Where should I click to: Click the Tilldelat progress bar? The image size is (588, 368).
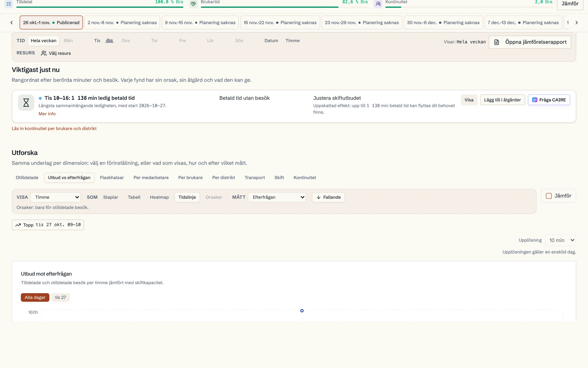(x=100, y=7)
